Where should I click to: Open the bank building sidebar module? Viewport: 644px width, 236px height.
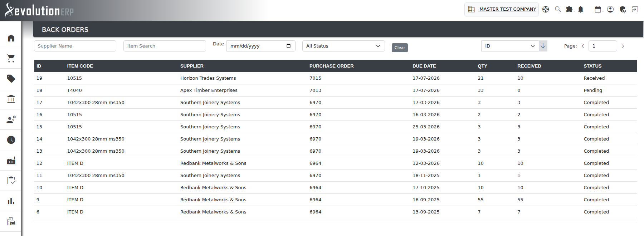coord(11,99)
